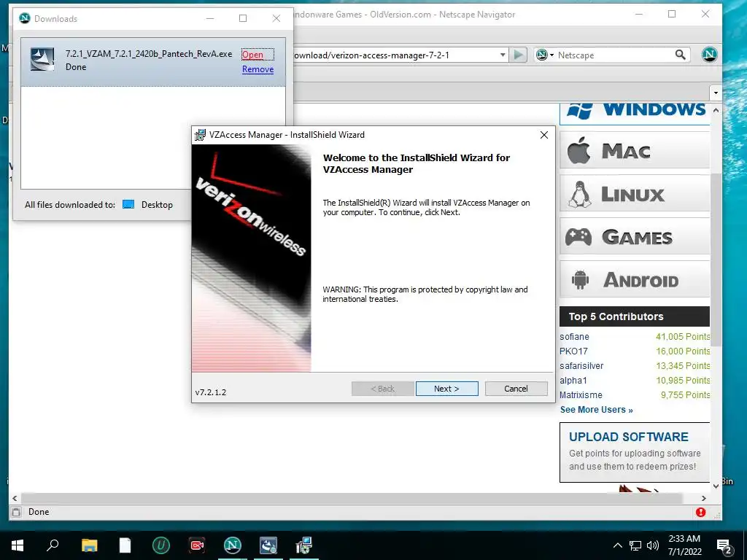The width and height of the screenshot is (747, 560).
Task: Click the red security alert status icon
Action: [x=700, y=512]
